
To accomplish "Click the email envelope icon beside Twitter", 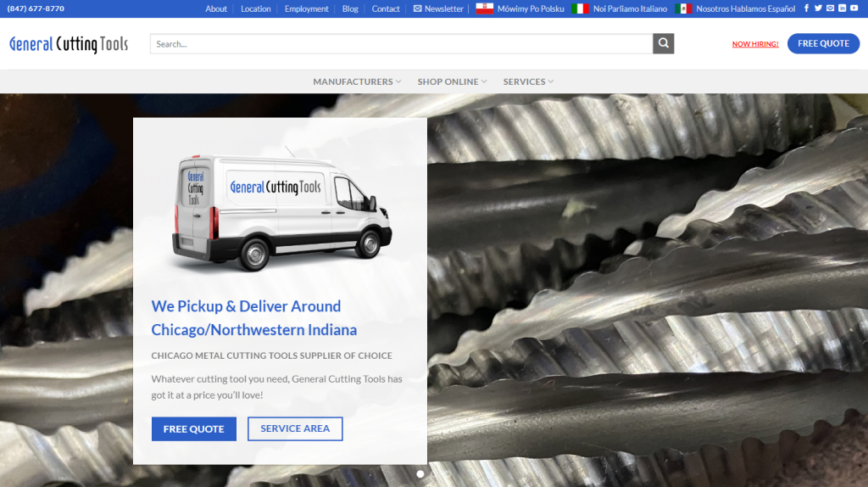I will (831, 8).
